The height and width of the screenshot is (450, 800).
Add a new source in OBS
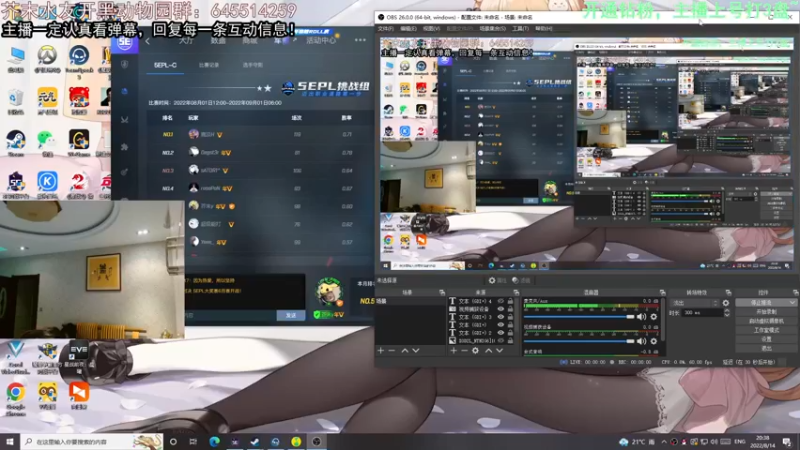[454, 351]
